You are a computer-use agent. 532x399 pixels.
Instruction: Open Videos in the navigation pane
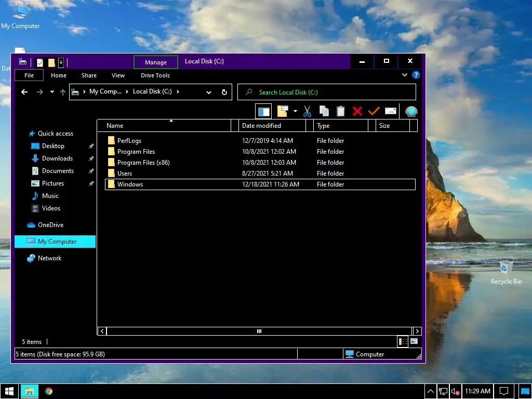point(55,208)
